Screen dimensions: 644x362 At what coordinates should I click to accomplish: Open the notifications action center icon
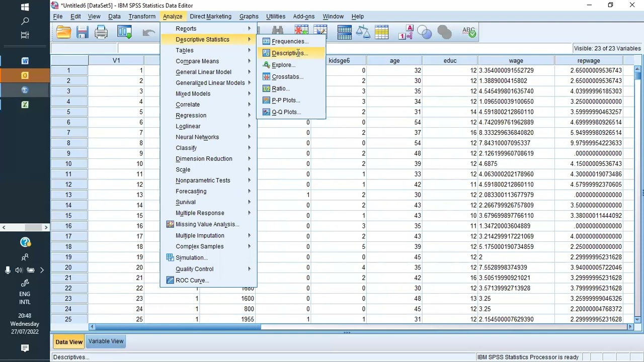click(25, 348)
